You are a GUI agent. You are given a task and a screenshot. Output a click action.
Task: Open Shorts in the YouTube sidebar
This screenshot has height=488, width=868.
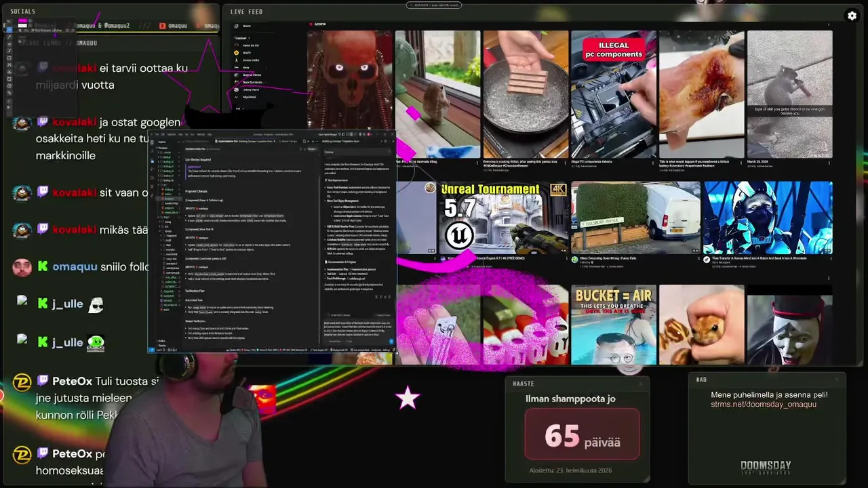coord(242,26)
